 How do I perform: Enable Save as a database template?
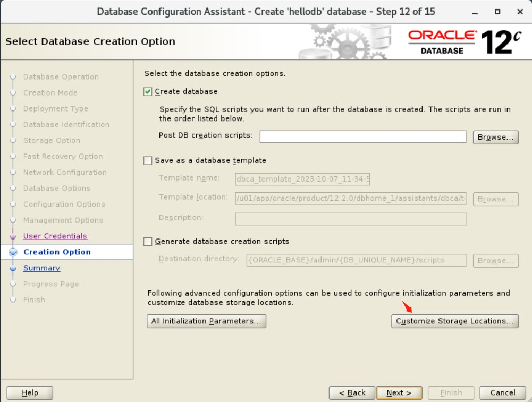(x=148, y=160)
